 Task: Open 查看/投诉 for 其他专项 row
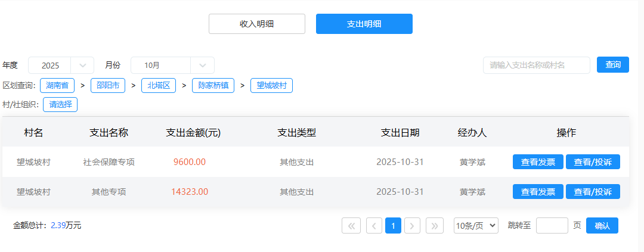[593, 192]
